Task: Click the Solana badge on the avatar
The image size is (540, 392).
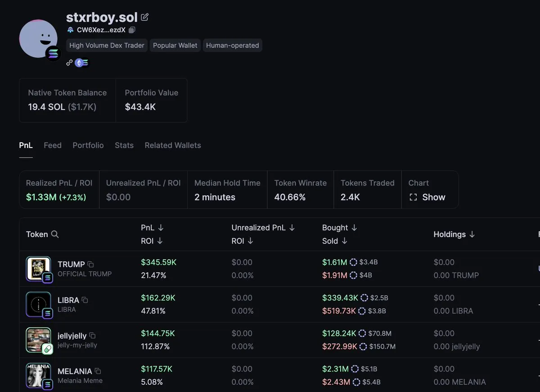Action: (53, 54)
